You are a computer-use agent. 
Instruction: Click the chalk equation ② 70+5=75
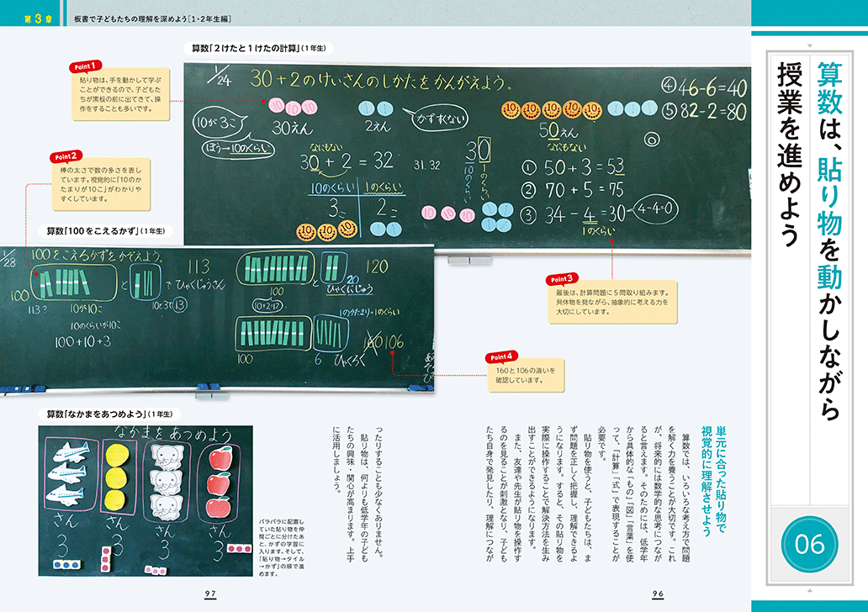coord(573,190)
